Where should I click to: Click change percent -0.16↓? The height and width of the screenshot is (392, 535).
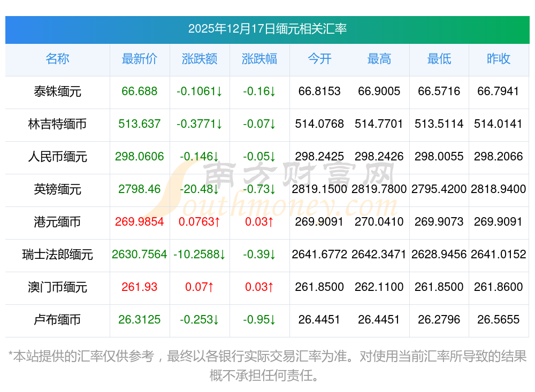(x=259, y=91)
